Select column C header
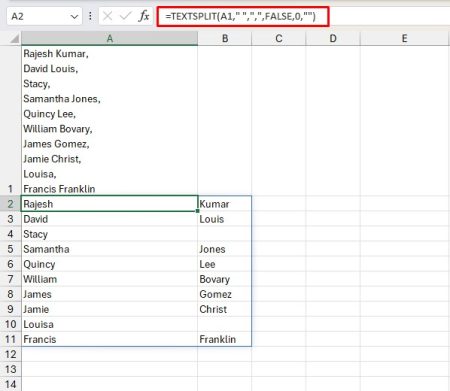This screenshot has height=391, width=450. coord(279,39)
